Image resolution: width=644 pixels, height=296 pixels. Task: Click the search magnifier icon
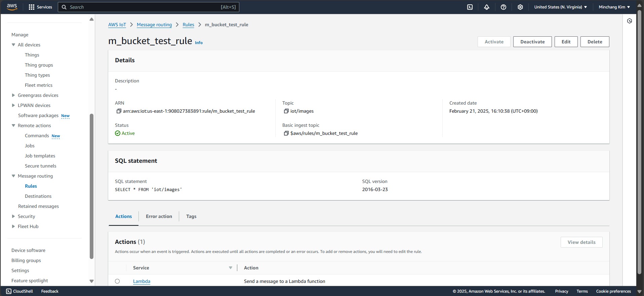coord(64,7)
